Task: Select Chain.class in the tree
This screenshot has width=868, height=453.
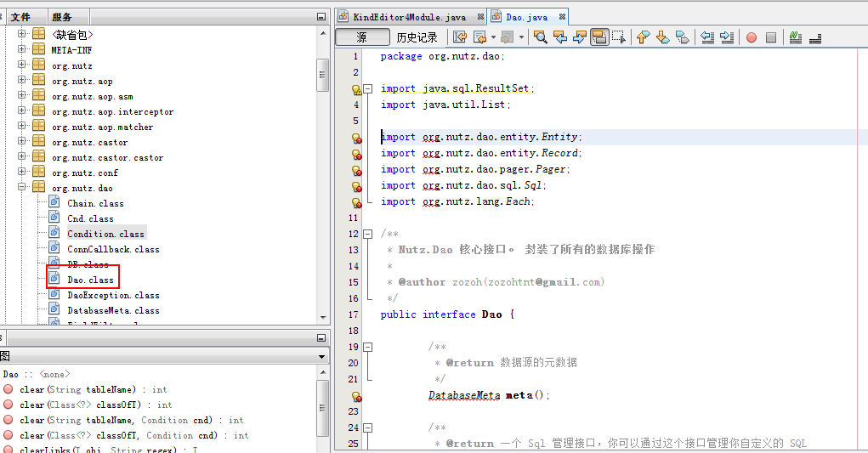Action: [96, 203]
